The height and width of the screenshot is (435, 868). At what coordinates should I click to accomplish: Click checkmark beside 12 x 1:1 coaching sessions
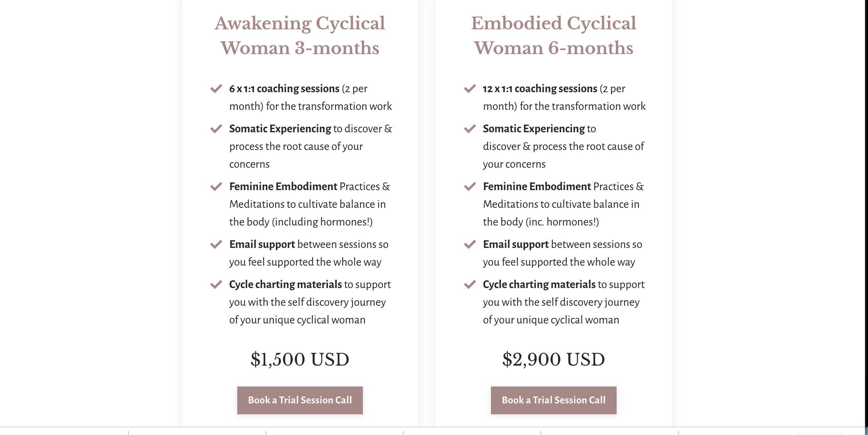(470, 89)
